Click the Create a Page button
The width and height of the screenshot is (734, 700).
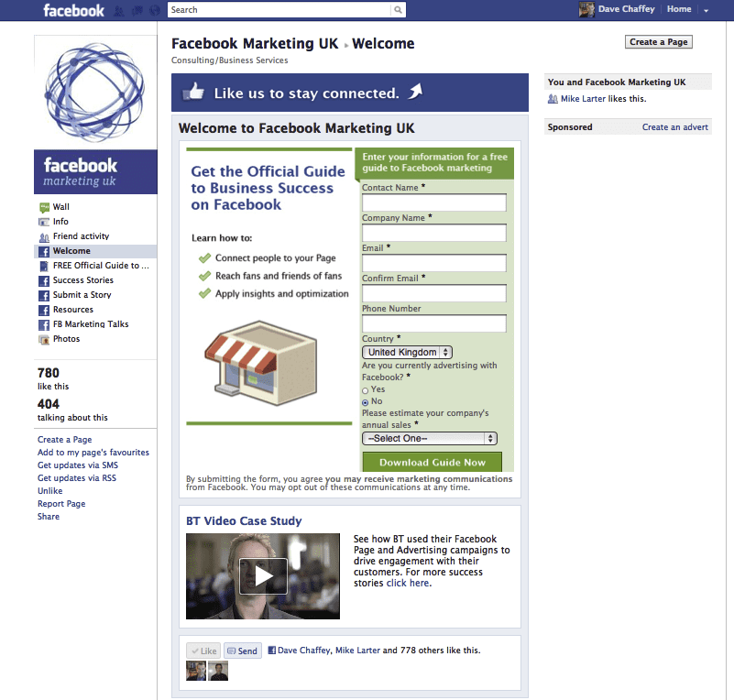tap(659, 42)
